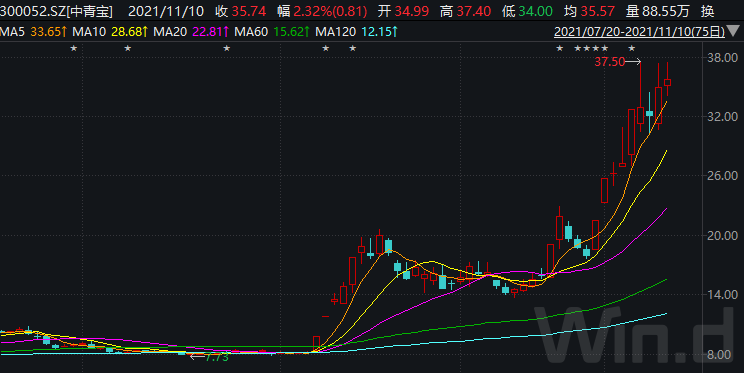The image size is (744, 373).
Task: Click the 换 turnover label at top right
Action: click(x=707, y=11)
